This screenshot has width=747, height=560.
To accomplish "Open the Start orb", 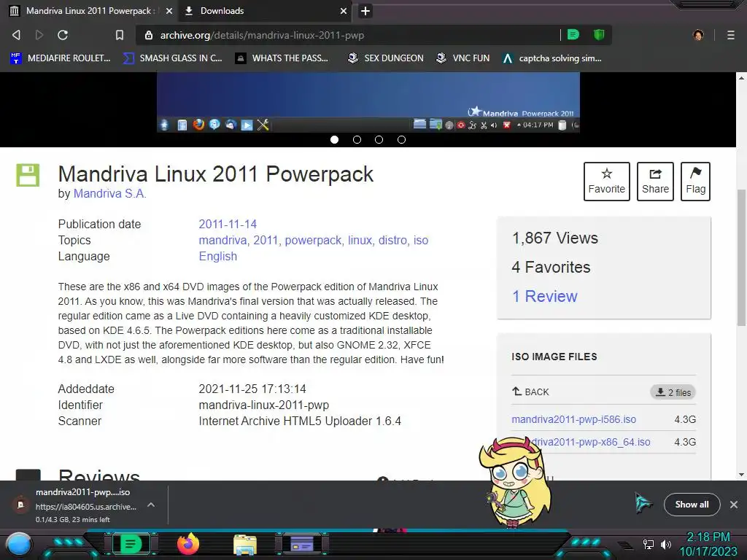I will tap(19, 545).
